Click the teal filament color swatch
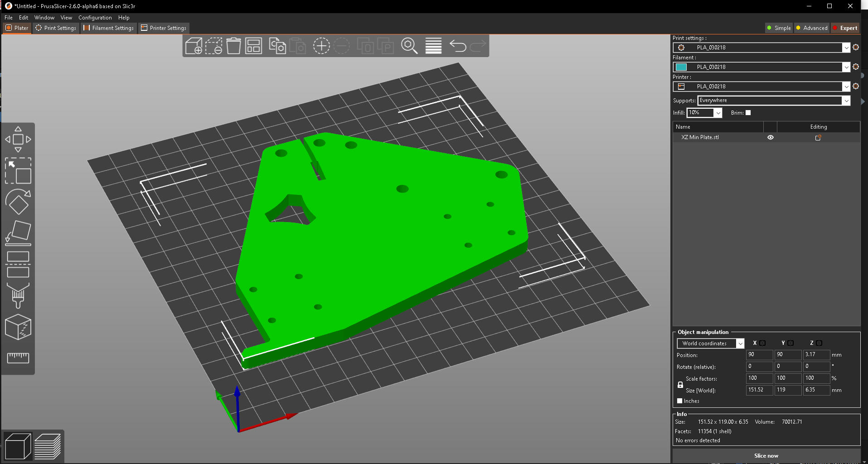Viewport: 868px width, 464px height. coord(681,67)
